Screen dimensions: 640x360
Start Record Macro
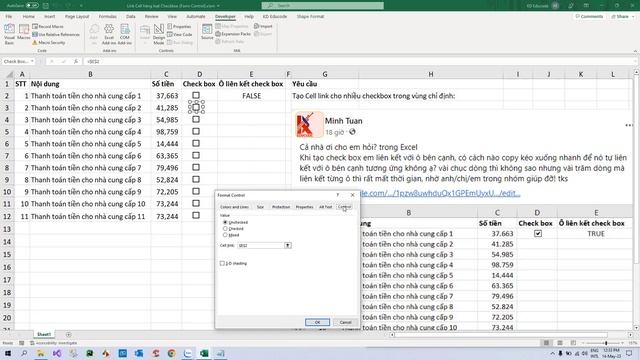[x=48, y=27]
